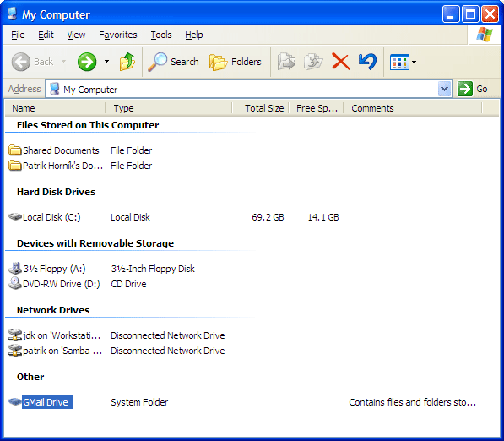Viewport: 504px width, 441px height.
Task: Select the jdk network drive icon
Action: [15, 335]
